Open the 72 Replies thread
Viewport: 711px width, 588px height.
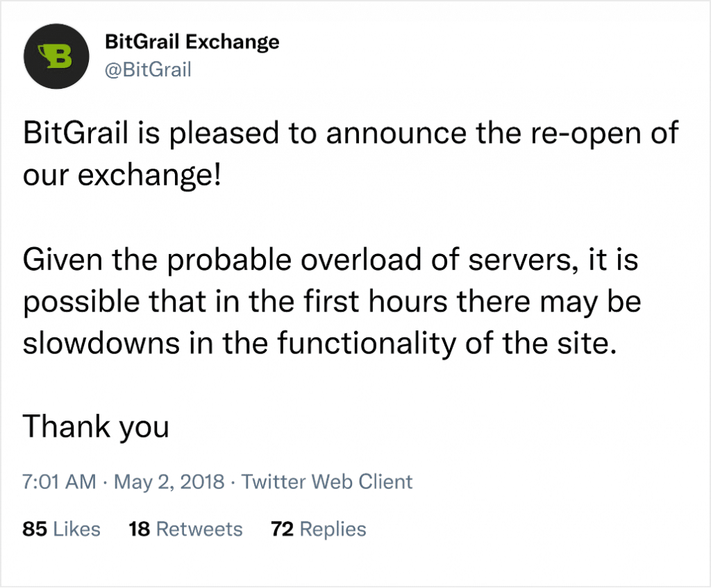pos(317,529)
